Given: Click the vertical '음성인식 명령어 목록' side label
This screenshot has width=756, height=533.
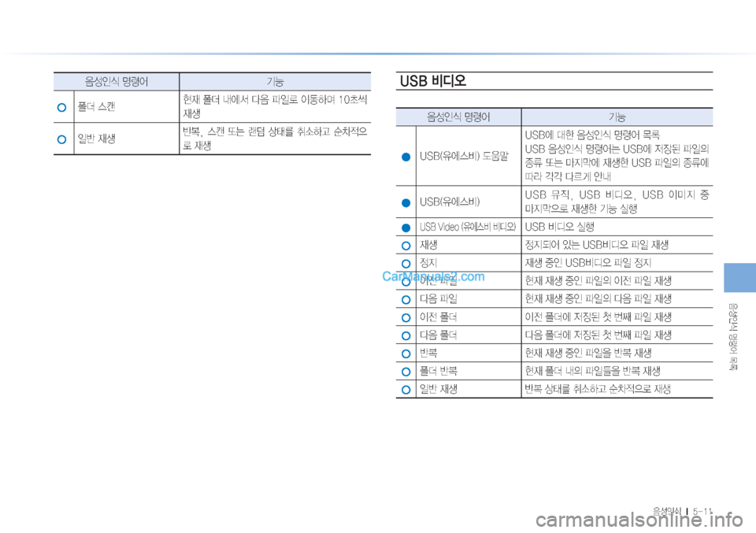Looking at the screenshot, I should pyautogui.click(x=733, y=336).
